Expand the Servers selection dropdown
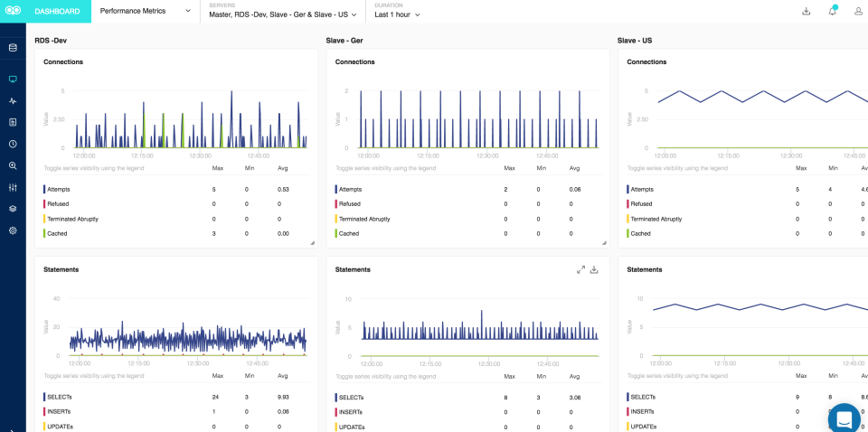868x432 pixels. point(282,14)
